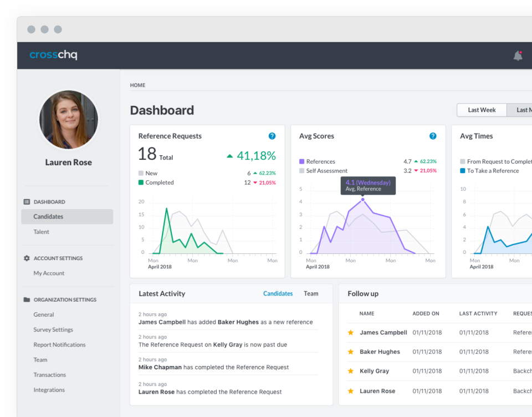Sort Follow up by NAME column
The image size is (532, 417).
point(367,313)
